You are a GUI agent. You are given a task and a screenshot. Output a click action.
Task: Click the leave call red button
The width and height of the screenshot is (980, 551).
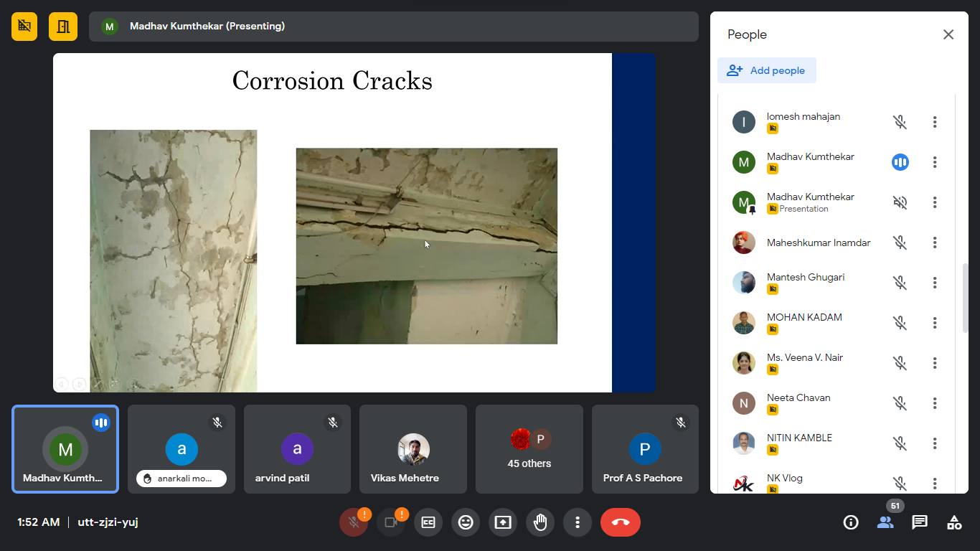(621, 522)
